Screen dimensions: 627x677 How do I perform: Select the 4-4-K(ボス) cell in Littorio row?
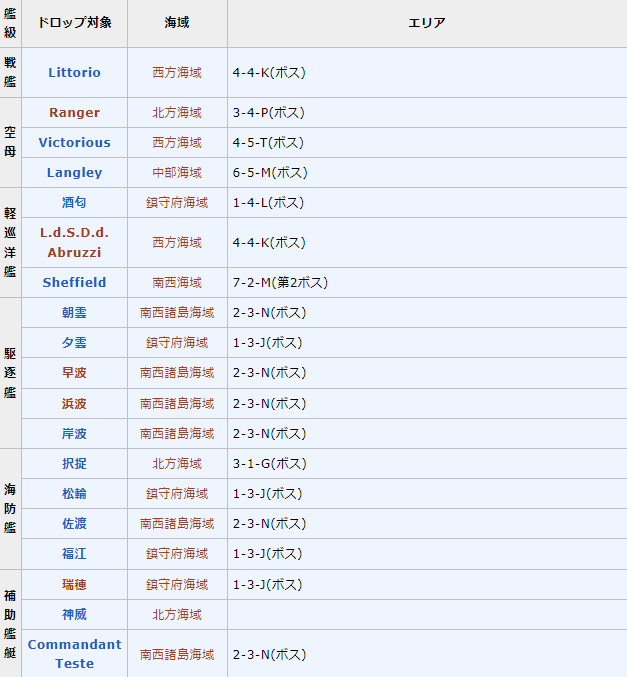427,73
